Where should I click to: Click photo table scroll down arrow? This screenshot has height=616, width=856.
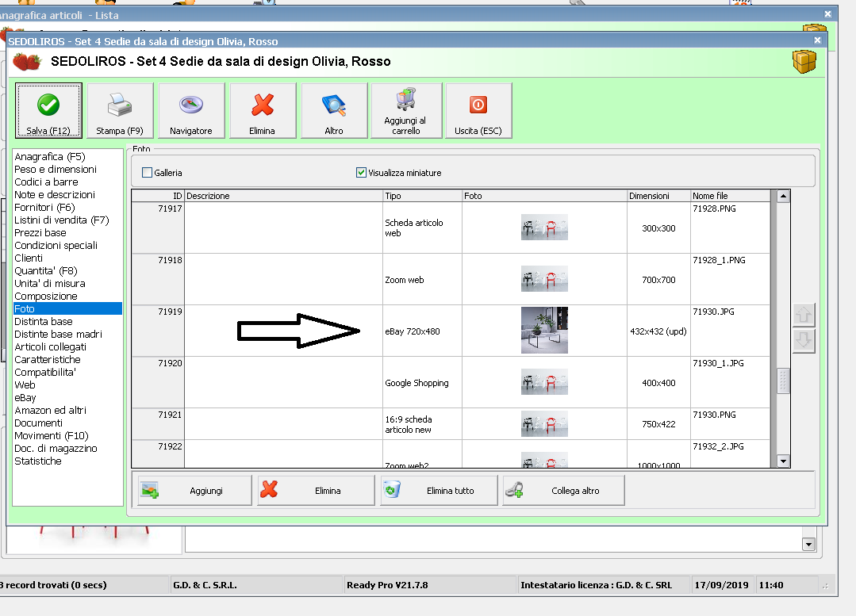(783, 461)
